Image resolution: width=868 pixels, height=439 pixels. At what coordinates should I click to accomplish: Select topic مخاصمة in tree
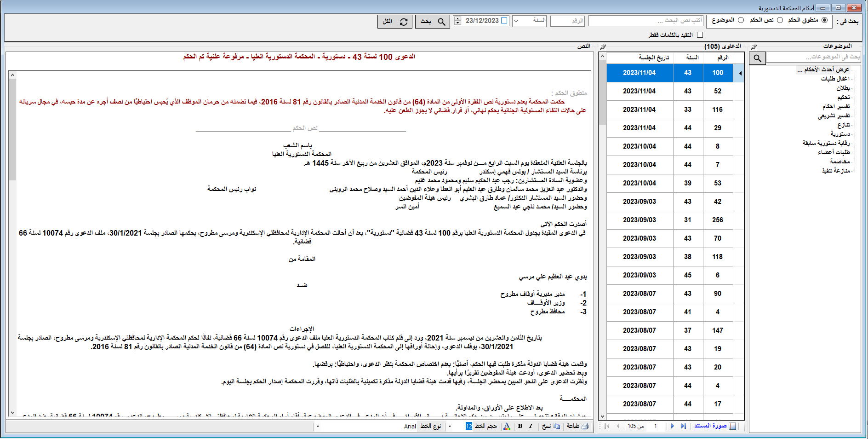(840, 162)
